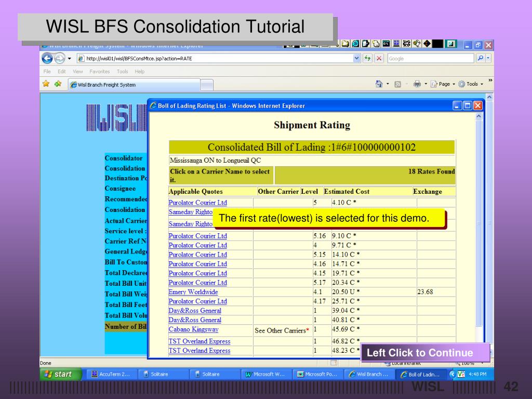532x399 pixels.
Task: Click the Google search input box
Action: (431, 58)
